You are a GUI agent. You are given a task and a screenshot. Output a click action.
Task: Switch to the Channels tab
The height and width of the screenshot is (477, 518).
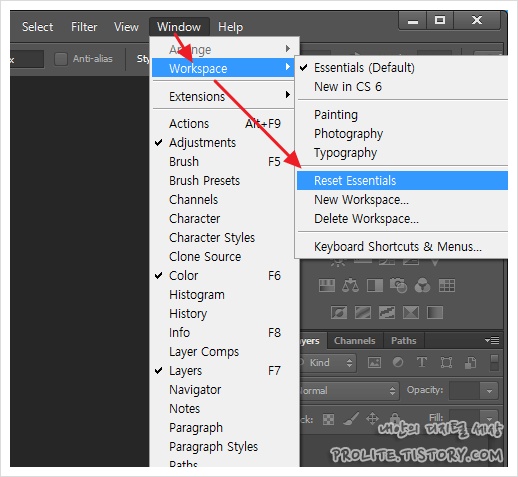355,341
